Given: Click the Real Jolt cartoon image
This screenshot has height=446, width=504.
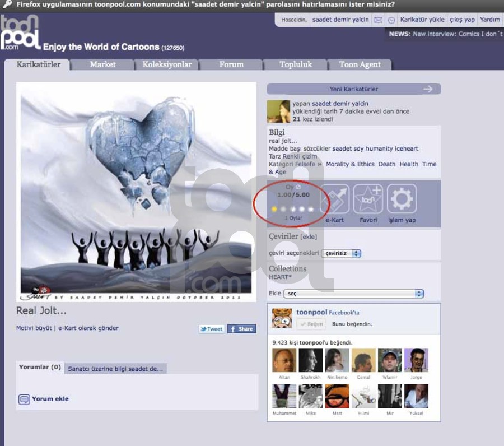Looking at the screenshot, I should 136,192.
